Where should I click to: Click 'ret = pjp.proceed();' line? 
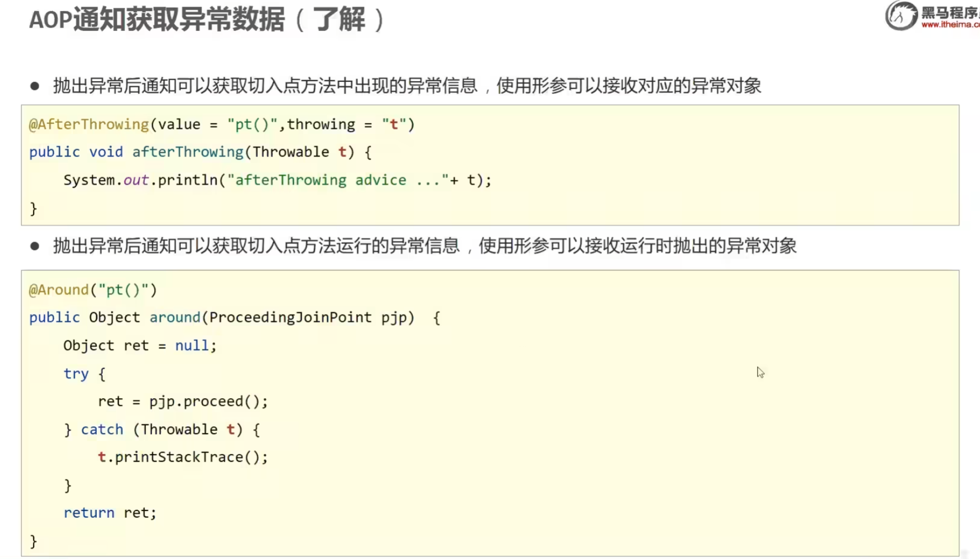[x=183, y=401]
